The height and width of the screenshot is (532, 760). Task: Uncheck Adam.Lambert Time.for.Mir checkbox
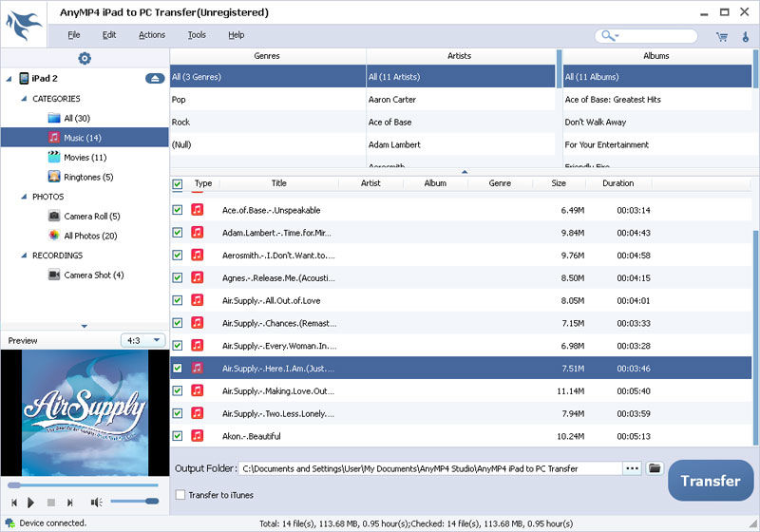178,233
